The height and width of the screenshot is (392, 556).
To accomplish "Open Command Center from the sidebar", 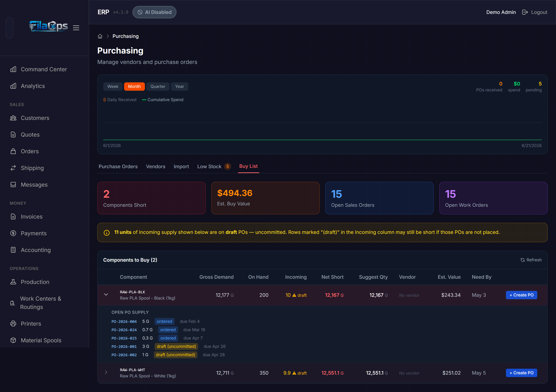I will pyautogui.click(x=44, y=69).
